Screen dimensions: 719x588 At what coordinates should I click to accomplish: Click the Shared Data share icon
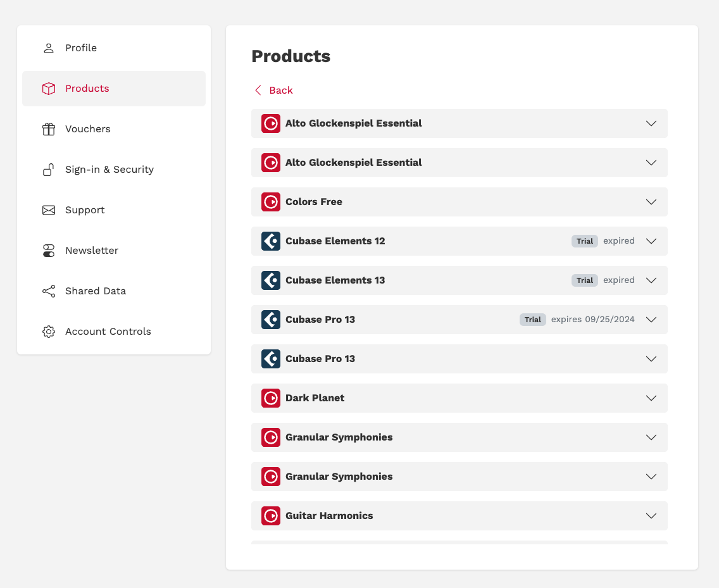pos(49,291)
